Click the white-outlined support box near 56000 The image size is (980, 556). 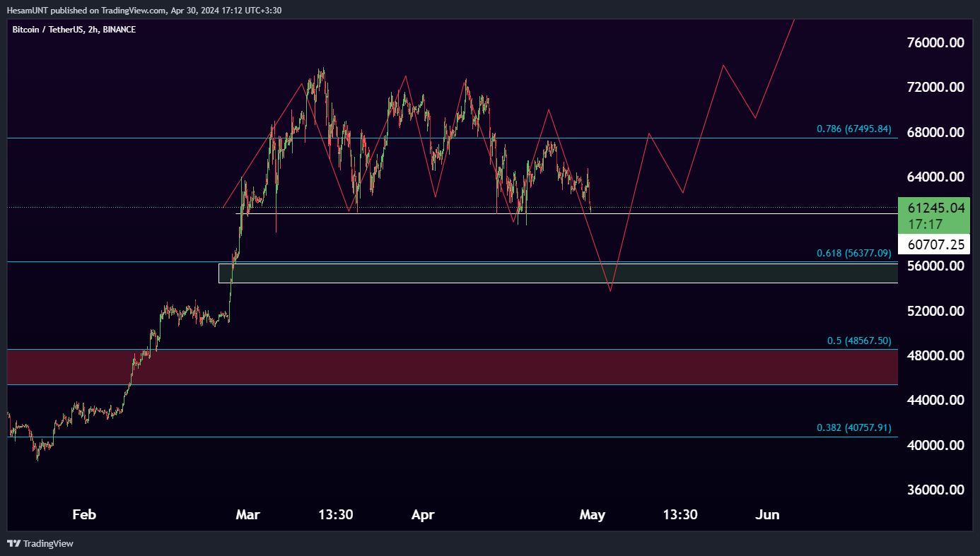coord(558,273)
